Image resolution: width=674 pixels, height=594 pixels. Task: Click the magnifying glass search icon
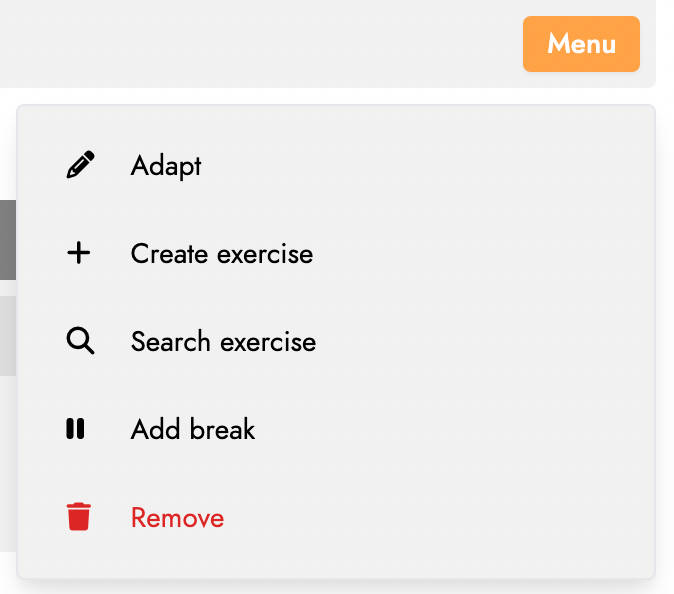pos(80,341)
